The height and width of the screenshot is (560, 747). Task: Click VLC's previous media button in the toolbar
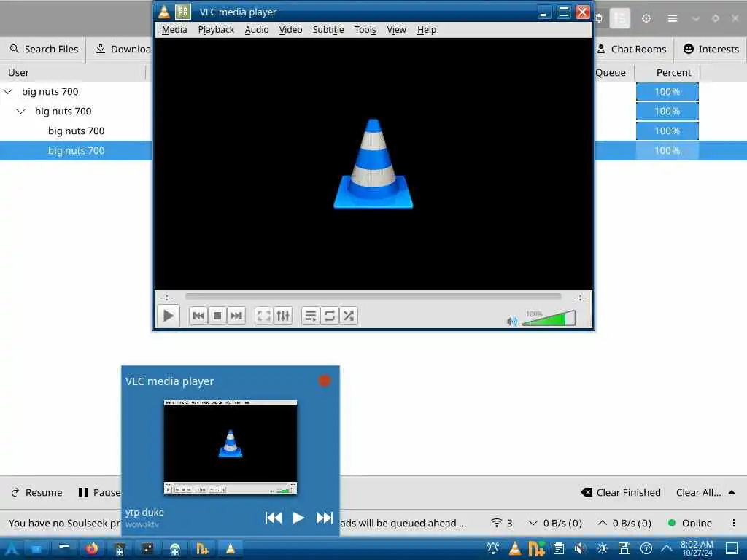tap(198, 316)
